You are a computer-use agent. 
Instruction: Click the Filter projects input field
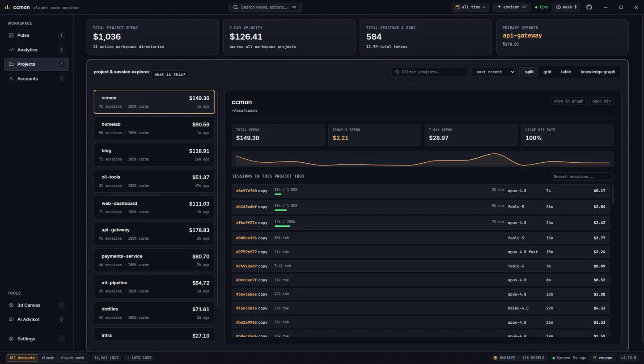[x=430, y=72]
